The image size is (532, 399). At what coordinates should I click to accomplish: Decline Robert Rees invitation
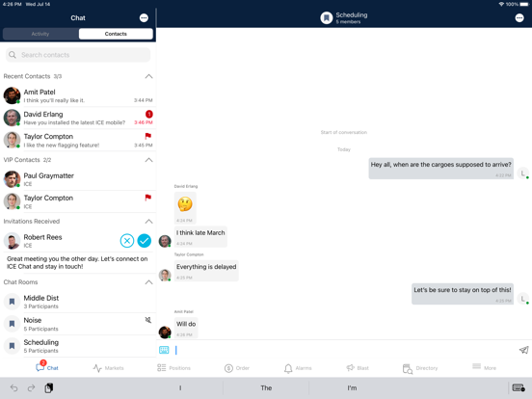tap(127, 241)
